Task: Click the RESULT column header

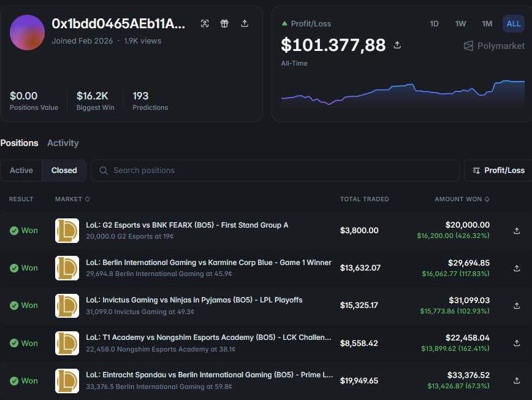Action: [21, 199]
